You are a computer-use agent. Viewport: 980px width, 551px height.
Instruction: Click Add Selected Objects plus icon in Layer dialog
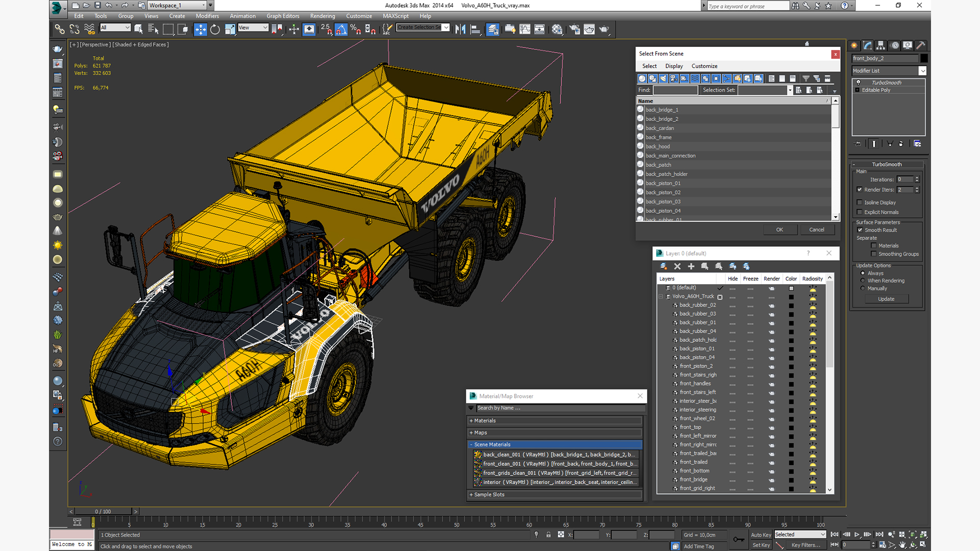pyautogui.click(x=691, y=266)
